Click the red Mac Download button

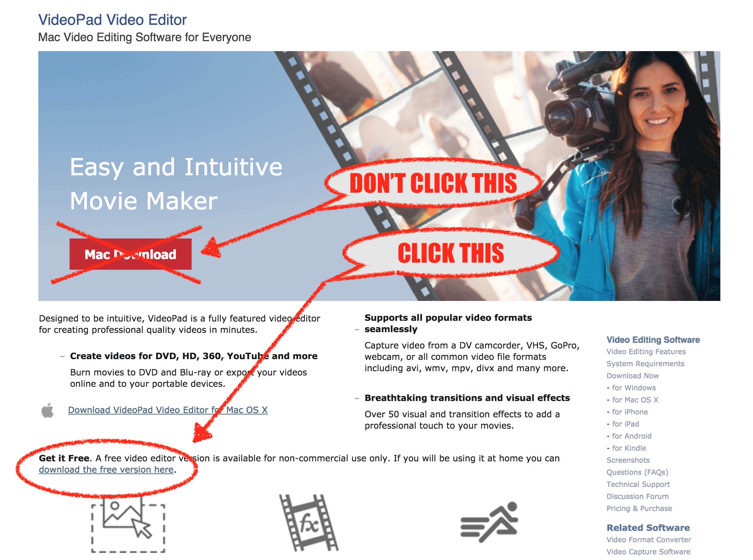(x=130, y=254)
